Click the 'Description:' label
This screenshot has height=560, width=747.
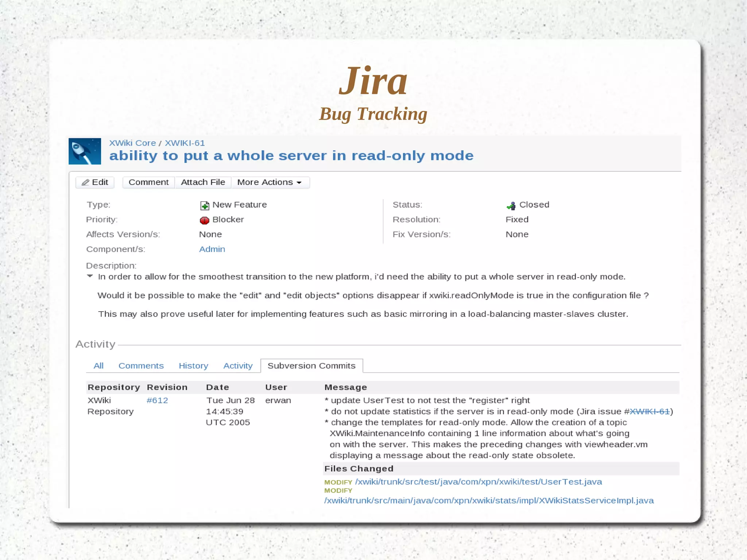(x=111, y=266)
